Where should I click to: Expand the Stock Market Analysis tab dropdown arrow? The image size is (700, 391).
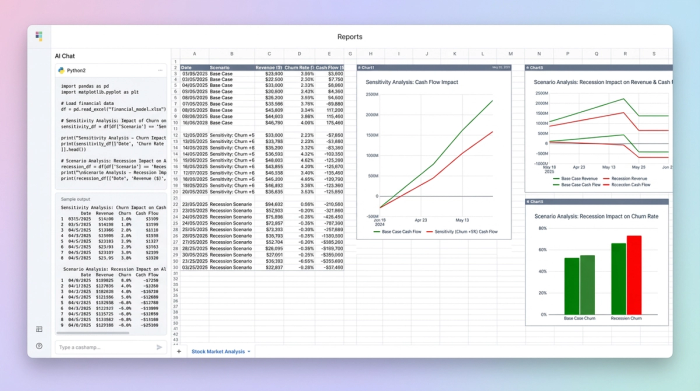coord(249,352)
